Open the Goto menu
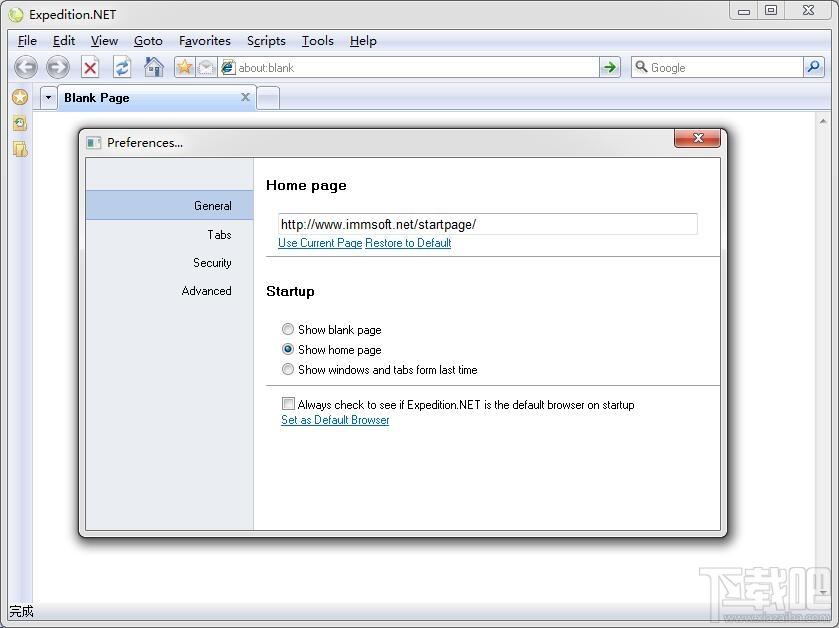 point(148,41)
